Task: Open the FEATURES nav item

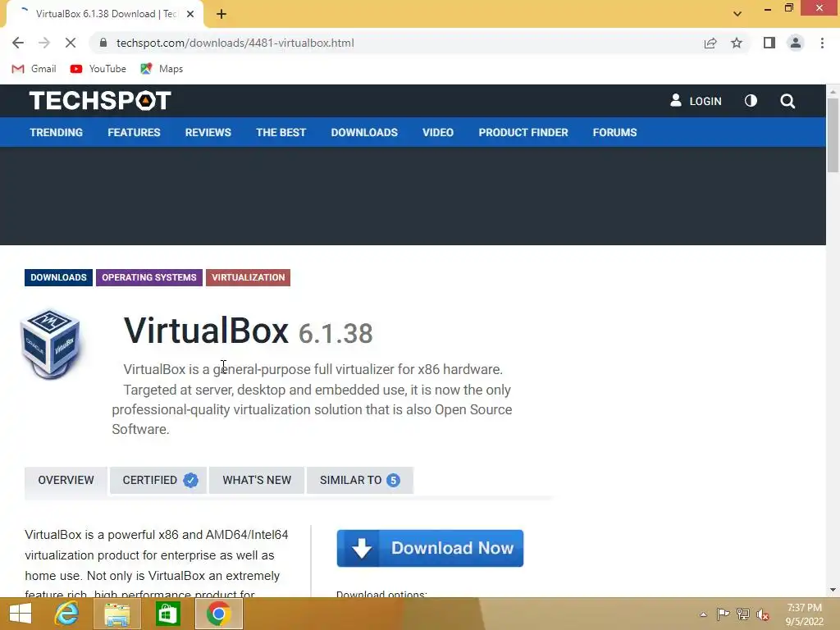Action: (x=134, y=132)
